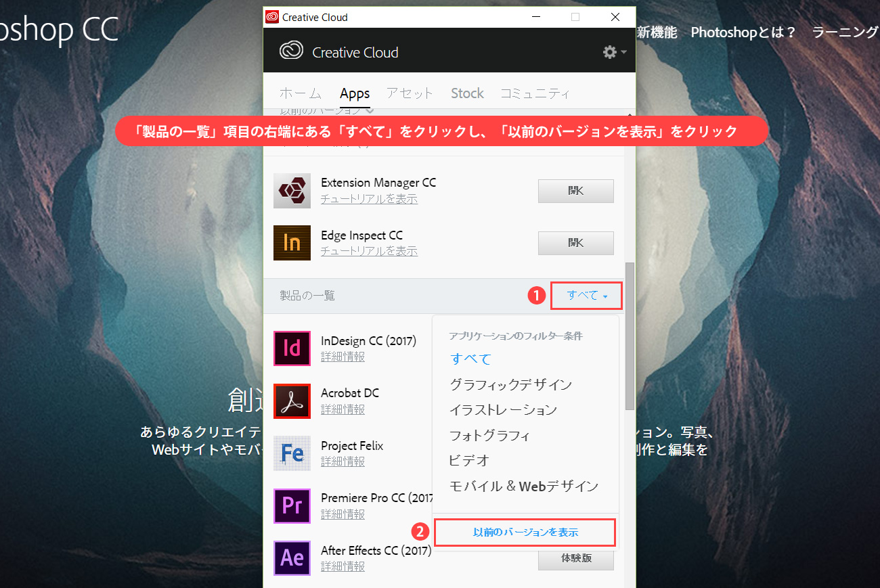Click After Effects CC (2017) product name
Viewport: 880px width, 588px height.
point(376,551)
